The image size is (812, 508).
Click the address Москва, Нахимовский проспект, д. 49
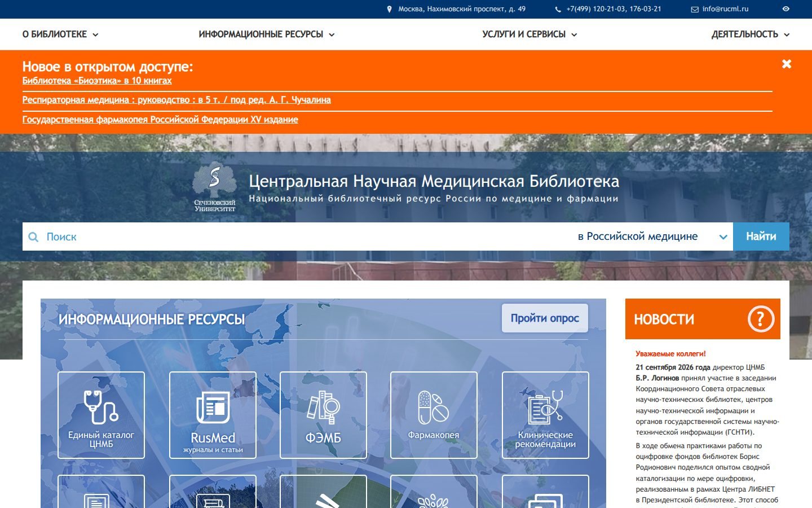click(x=462, y=9)
